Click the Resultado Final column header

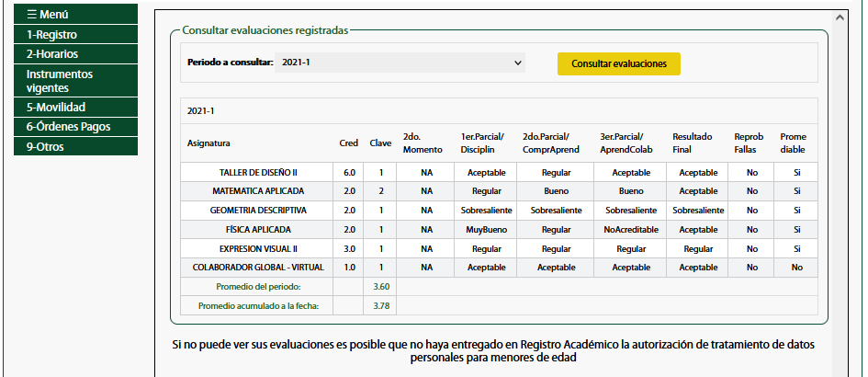(693, 143)
